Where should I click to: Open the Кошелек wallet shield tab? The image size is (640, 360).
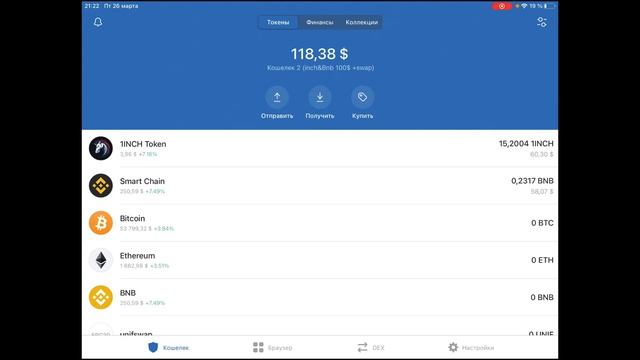click(x=168, y=348)
